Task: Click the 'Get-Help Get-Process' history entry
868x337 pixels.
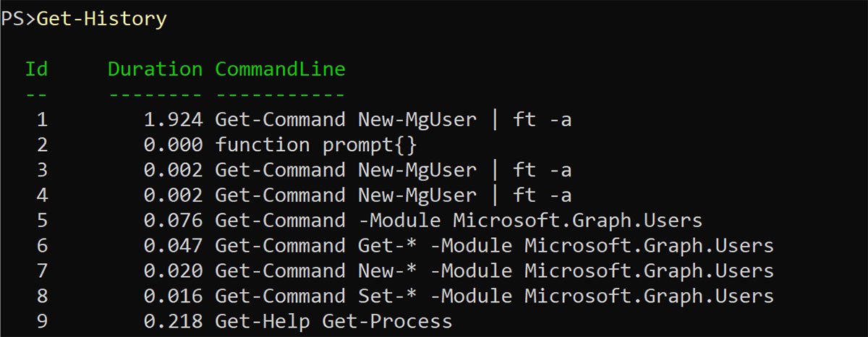Action: [333, 322]
